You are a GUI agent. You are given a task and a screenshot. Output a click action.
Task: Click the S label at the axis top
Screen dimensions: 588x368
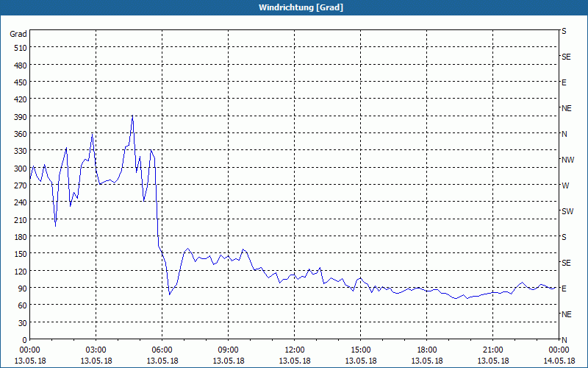pyautogui.click(x=564, y=31)
